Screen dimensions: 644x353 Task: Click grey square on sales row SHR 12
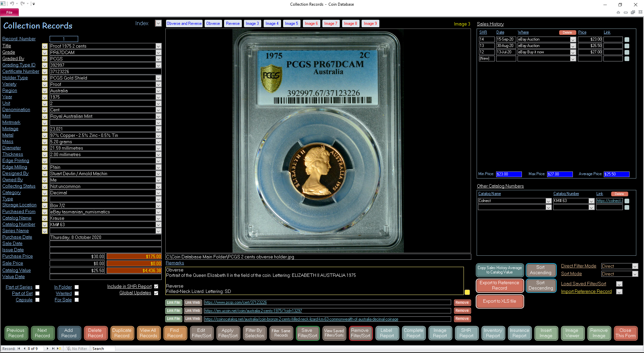627,52
